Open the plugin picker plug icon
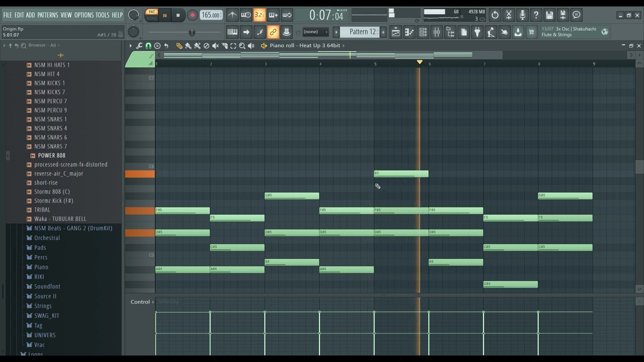 click(477, 32)
